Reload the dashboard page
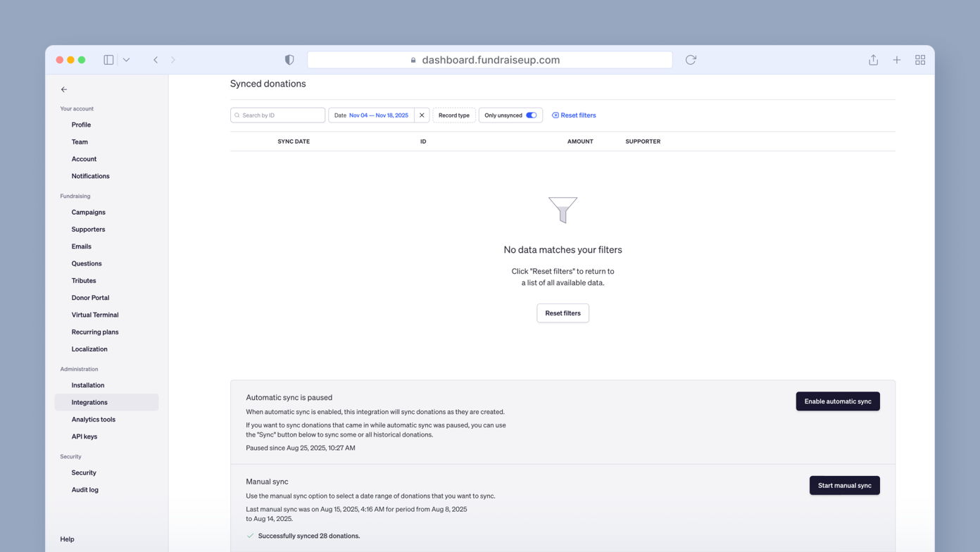The height and width of the screenshot is (552, 980). coord(690,60)
